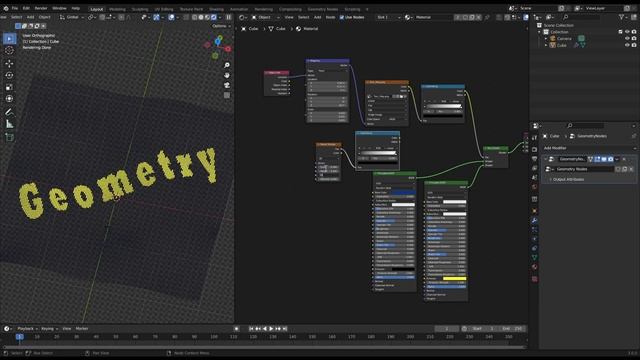
Task: Open the Edit menu
Action: point(26,8)
